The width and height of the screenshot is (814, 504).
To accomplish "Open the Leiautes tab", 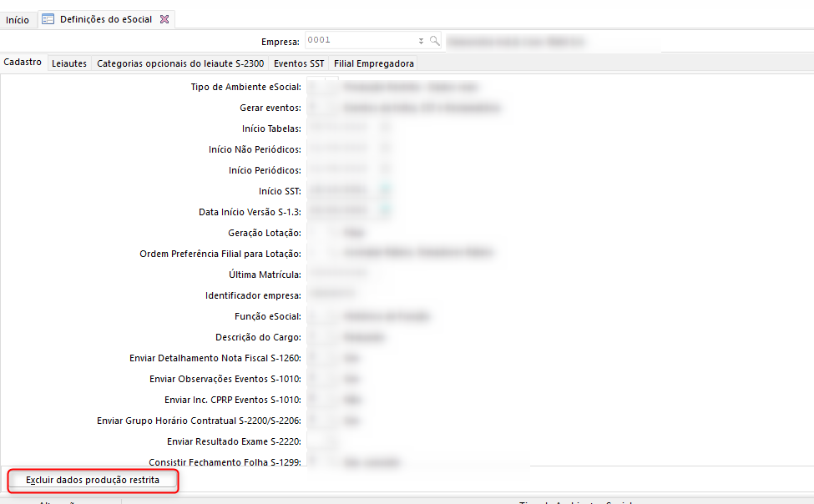I will point(69,63).
